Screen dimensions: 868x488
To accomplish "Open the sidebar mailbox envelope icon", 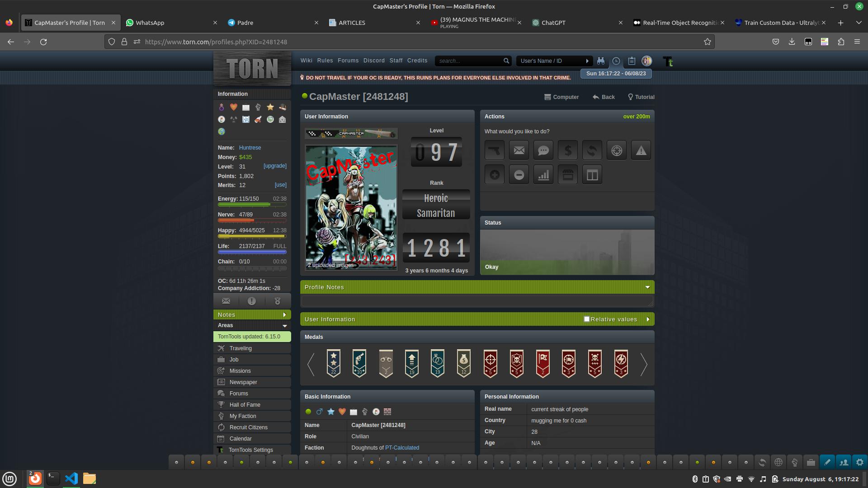I will (226, 301).
